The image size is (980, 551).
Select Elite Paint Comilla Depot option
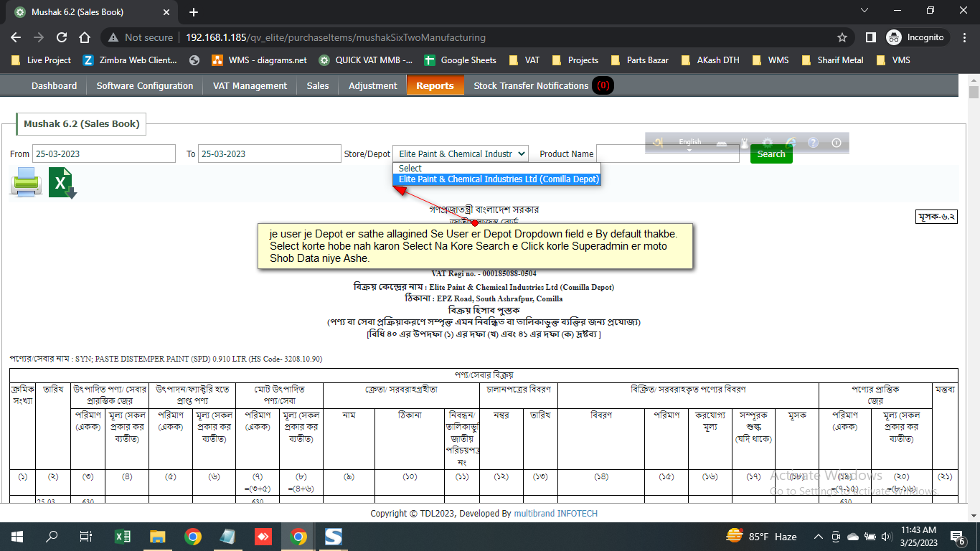[x=496, y=179]
